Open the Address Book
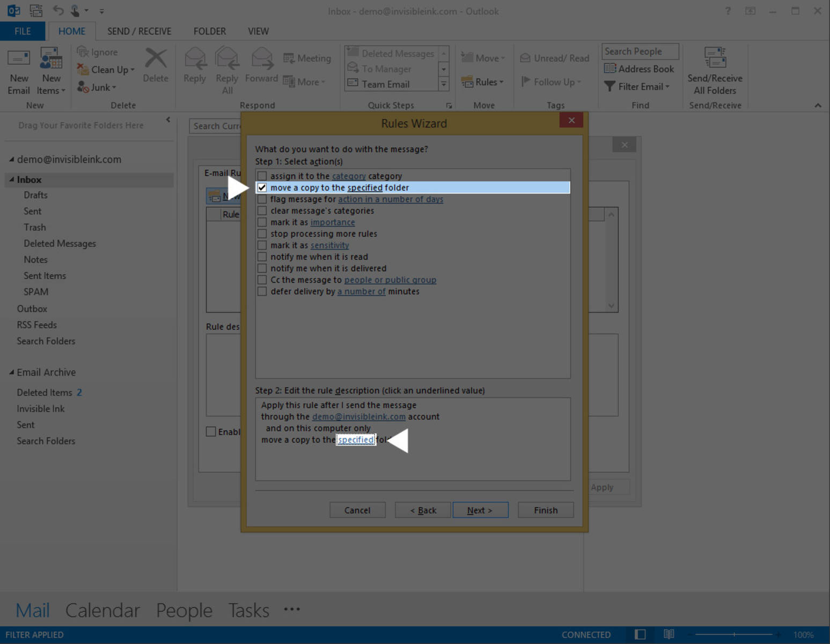Image resolution: width=830 pixels, height=644 pixels. point(638,69)
